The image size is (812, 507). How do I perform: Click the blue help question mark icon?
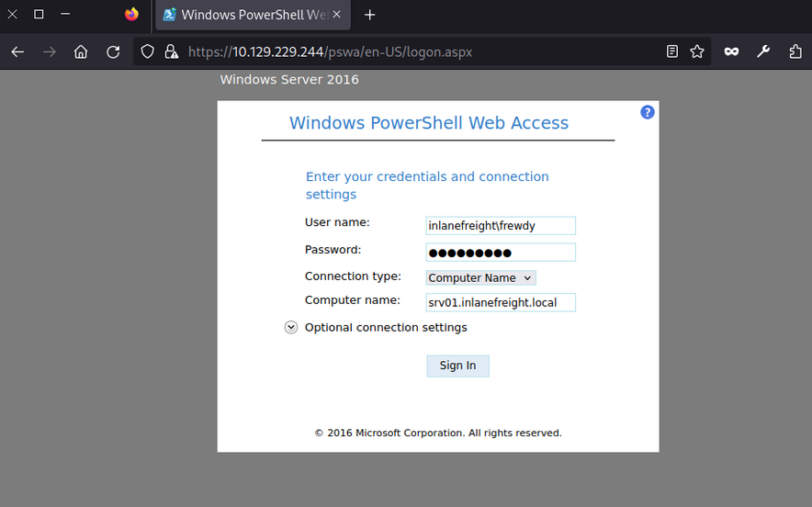(648, 112)
